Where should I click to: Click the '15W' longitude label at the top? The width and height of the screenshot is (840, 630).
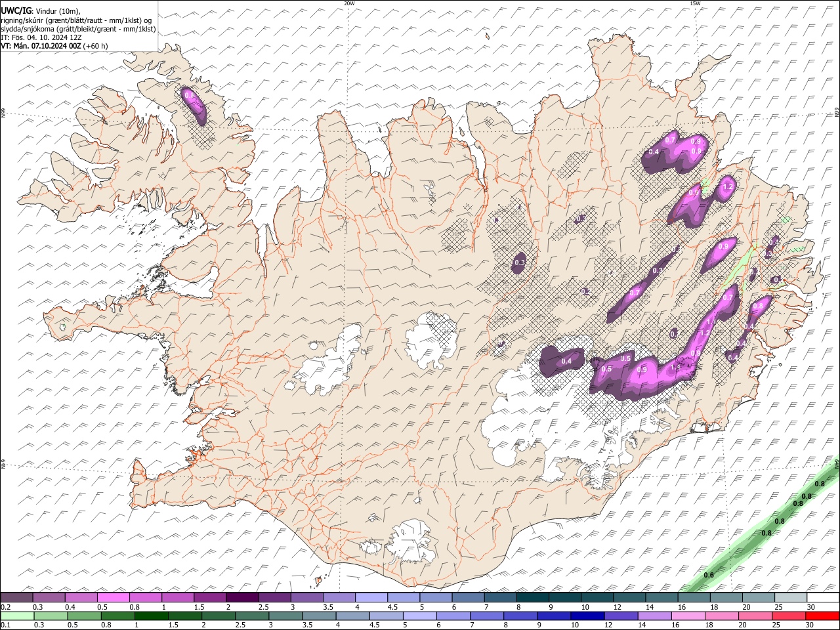[695, 3]
